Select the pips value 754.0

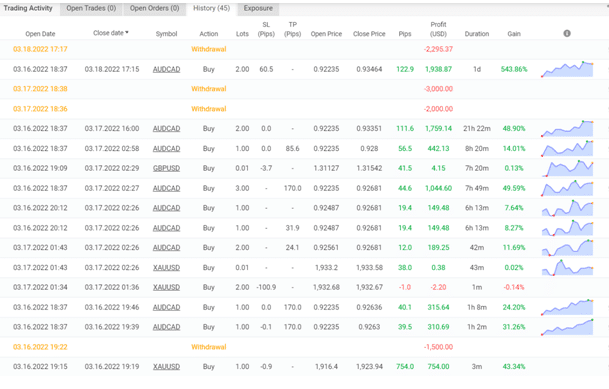[405, 366]
